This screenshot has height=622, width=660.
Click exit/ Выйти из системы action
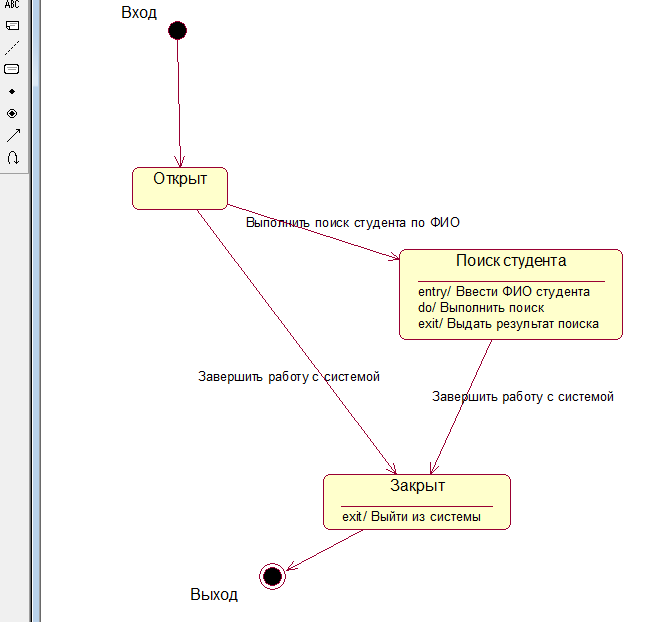coord(411,516)
